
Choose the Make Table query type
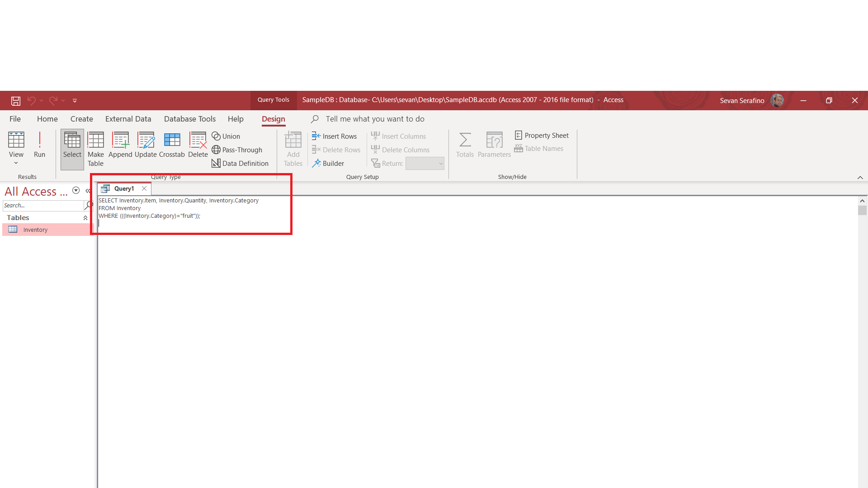(96, 149)
